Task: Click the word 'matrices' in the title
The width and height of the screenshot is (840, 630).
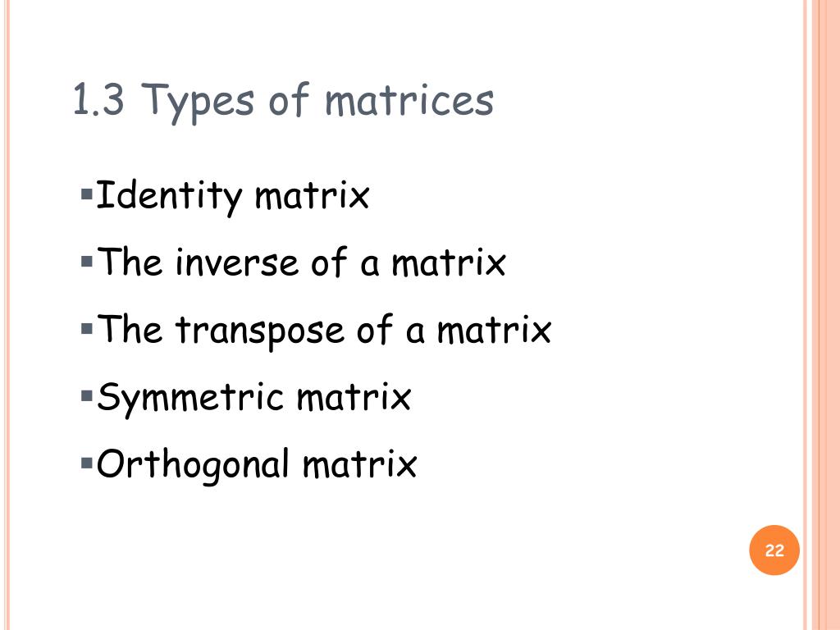Action: pos(409,99)
